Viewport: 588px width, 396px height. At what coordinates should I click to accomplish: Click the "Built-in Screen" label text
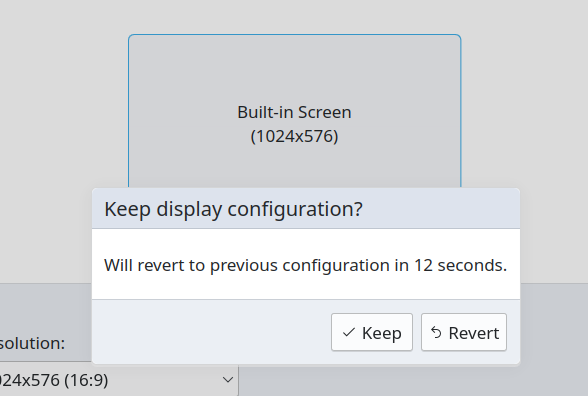click(x=294, y=112)
